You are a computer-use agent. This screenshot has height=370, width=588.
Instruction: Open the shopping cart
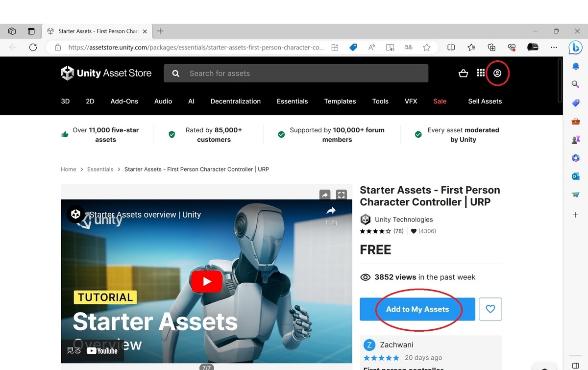[463, 73]
